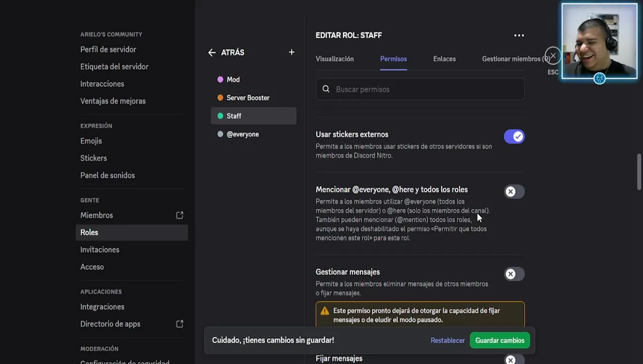Click external link icon beside Directorio de apps

coord(179,324)
